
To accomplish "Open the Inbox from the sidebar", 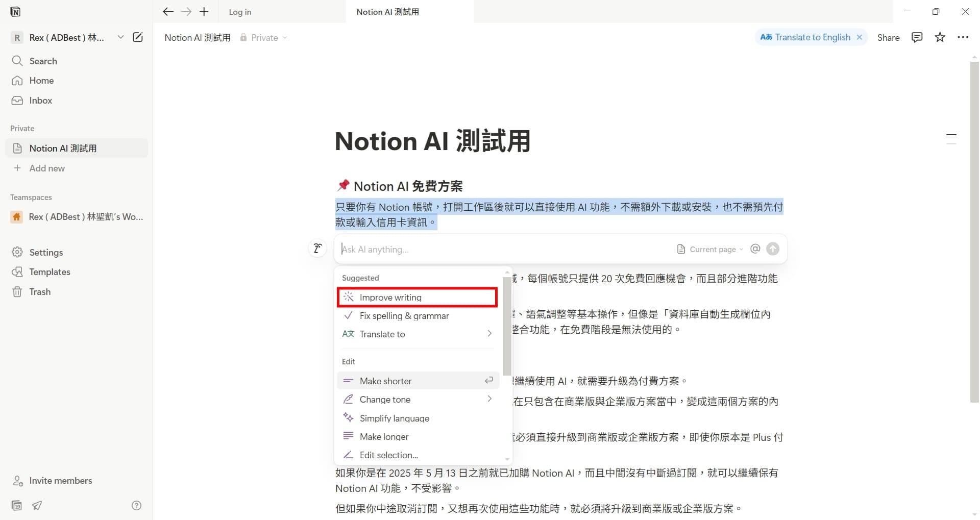I will pos(41,100).
